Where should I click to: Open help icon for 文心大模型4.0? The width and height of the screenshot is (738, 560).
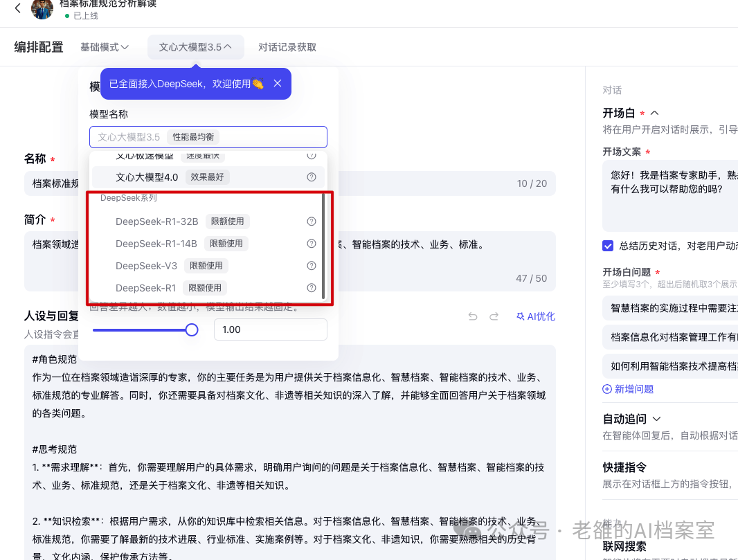312,177
